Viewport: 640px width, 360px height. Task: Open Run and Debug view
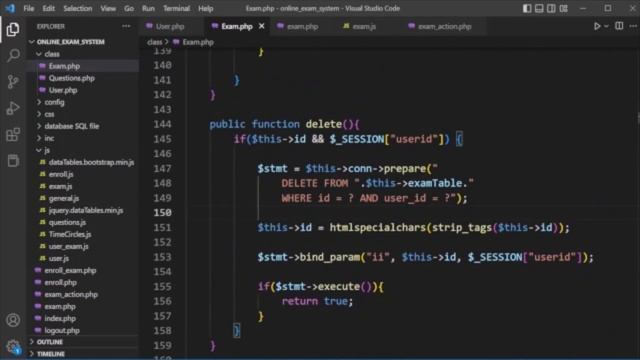(13, 109)
